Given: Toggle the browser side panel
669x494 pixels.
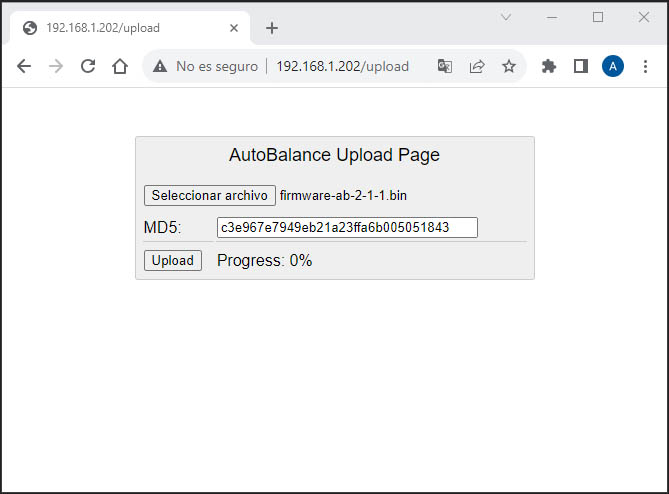Looking at the screenshot, I should point(581,66).
